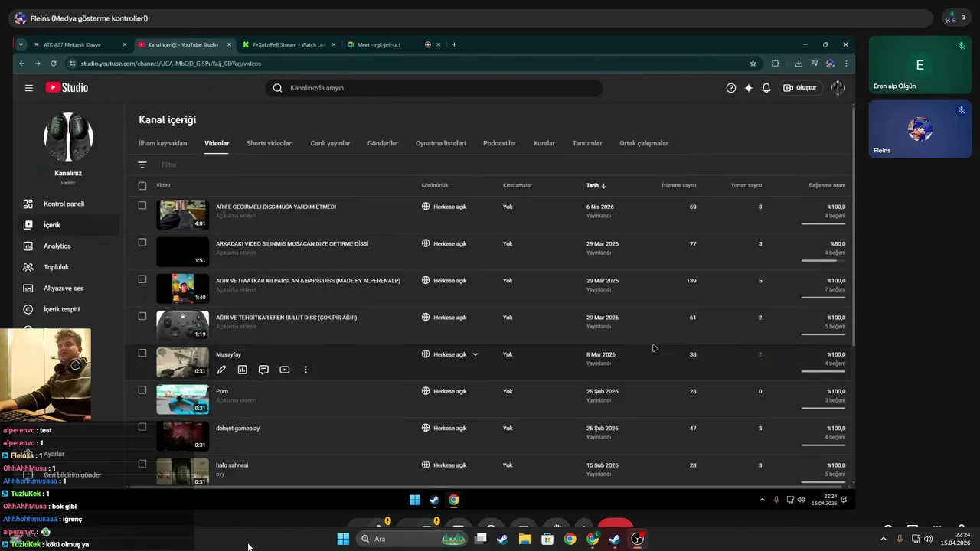Image resolution: width=980 pixels, height=551 pixels.
Task: Click the Oluştur create button
Action: 800,88
